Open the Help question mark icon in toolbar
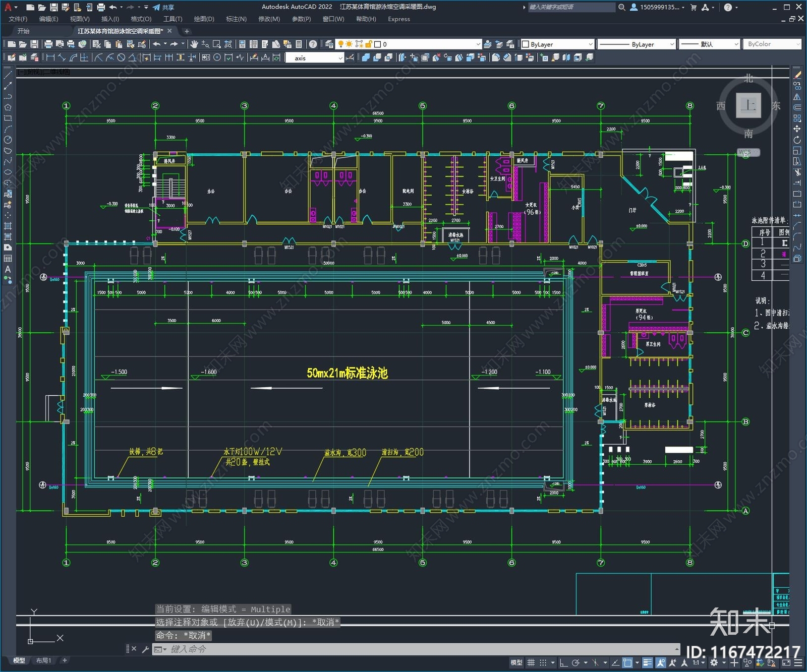The image size is (807, 672). coord(313,44)
